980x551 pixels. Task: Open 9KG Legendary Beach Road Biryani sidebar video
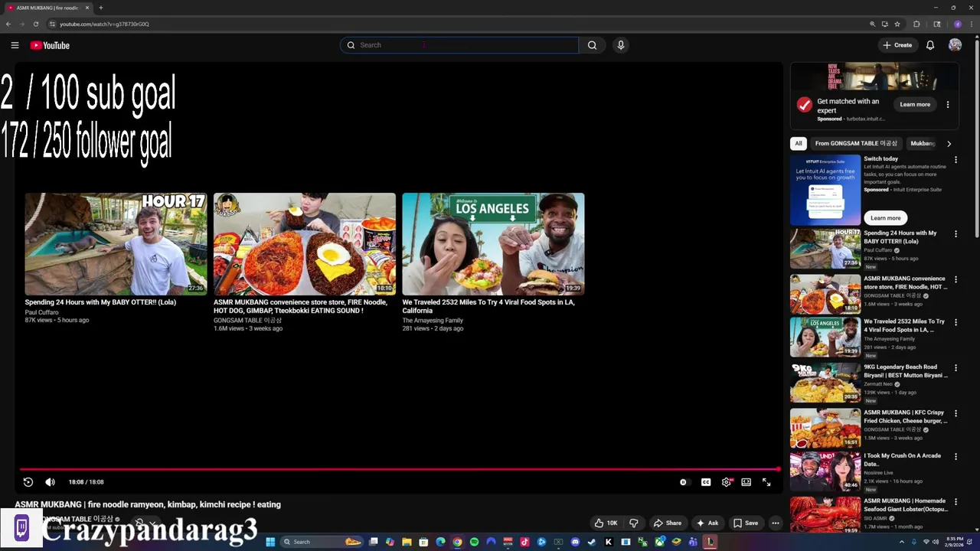pyautogui.click(x=825, y=383)
